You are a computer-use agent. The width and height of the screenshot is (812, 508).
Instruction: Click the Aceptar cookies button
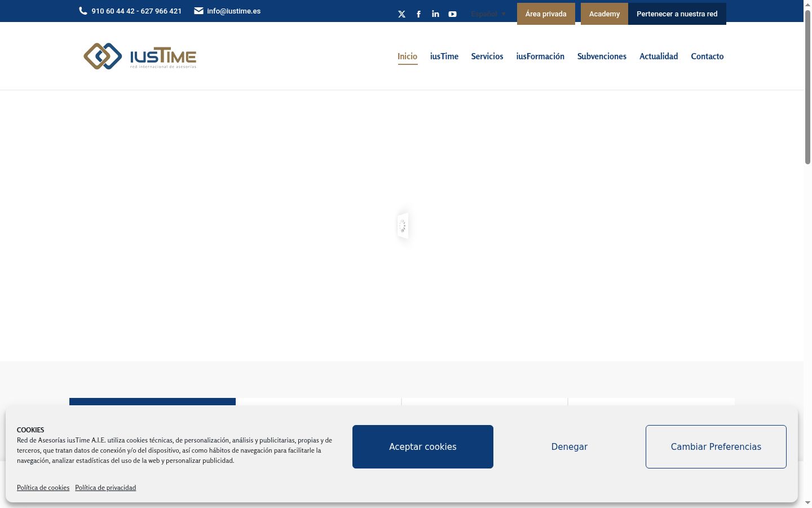tap(423, 446)
